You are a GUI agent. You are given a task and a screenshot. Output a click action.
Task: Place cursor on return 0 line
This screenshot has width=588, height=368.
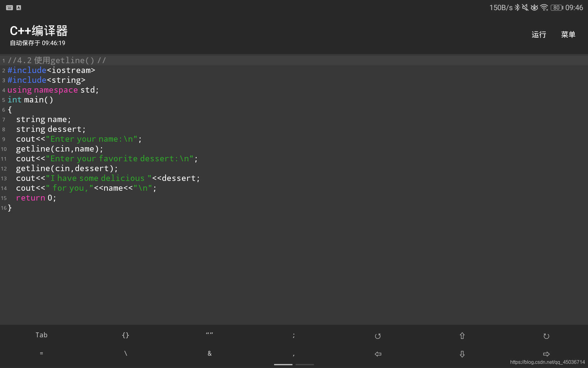pos(36,198)
